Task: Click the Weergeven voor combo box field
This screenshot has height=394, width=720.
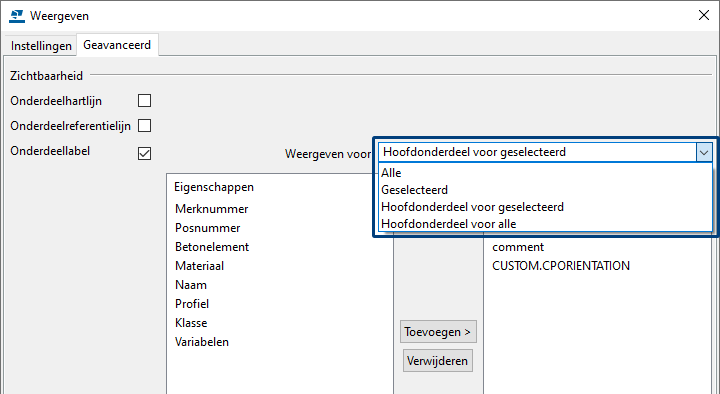Action: click(x=545, y=152)
